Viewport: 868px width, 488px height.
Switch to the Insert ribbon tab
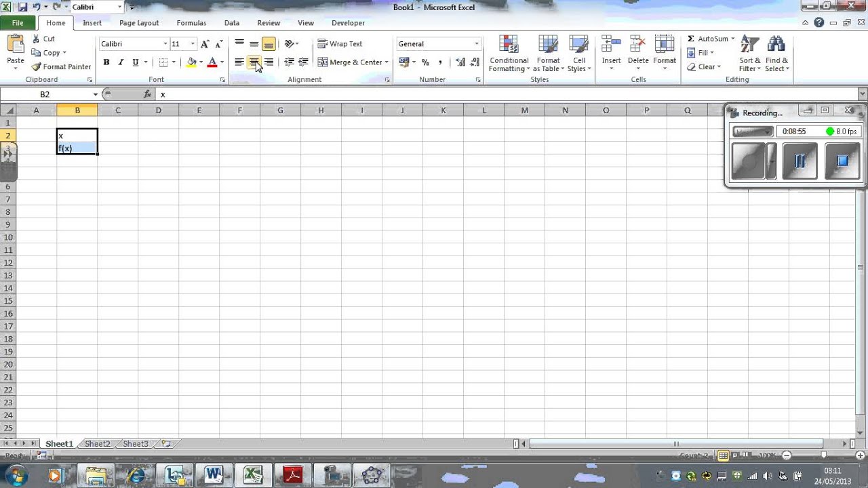point(92,23)
